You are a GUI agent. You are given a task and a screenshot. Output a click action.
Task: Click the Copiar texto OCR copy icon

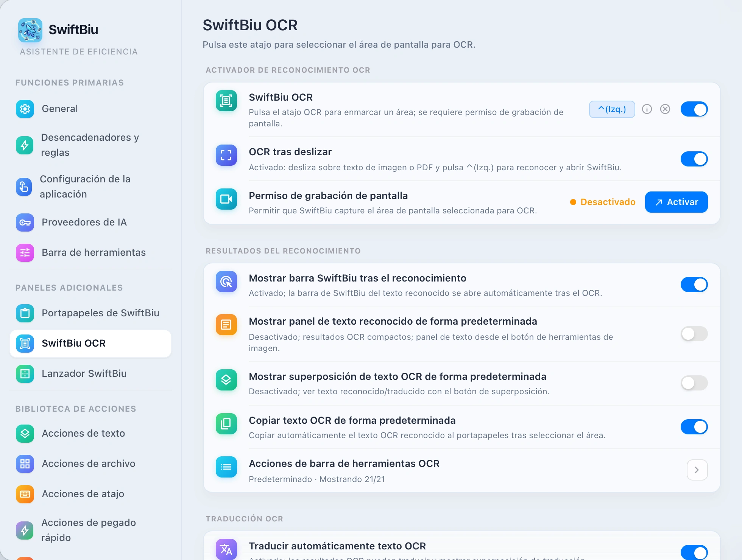(x=226, y=424)
